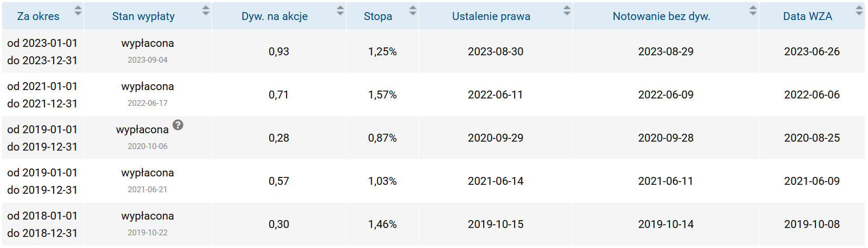Viewport: 868px width, 248px height.
Task: Select the Stan wypłaty header label
Action: [x=143, y=16]
